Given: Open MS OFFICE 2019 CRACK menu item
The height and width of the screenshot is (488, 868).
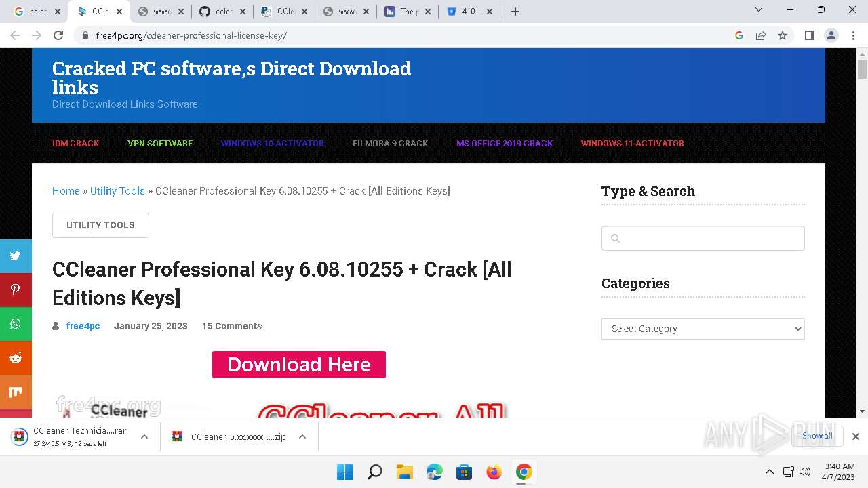Looking at the screenshot, I should pos(505,144).
